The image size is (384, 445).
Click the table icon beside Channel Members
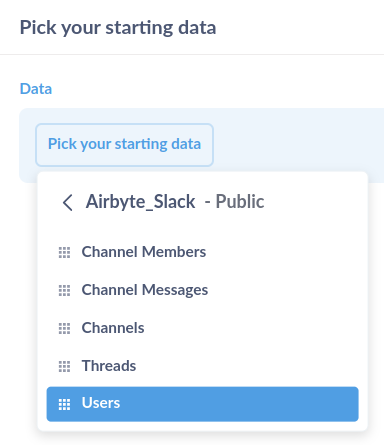click(x=64, y=252)
